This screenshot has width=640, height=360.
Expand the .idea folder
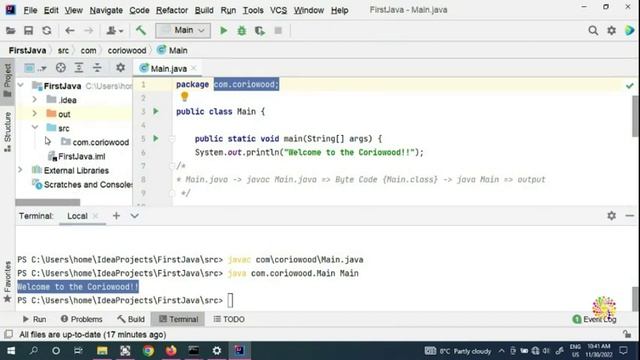(35, 100)
